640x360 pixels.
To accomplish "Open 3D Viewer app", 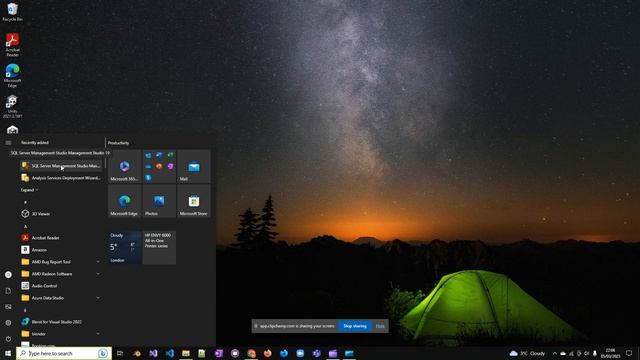I will point(60,214).
